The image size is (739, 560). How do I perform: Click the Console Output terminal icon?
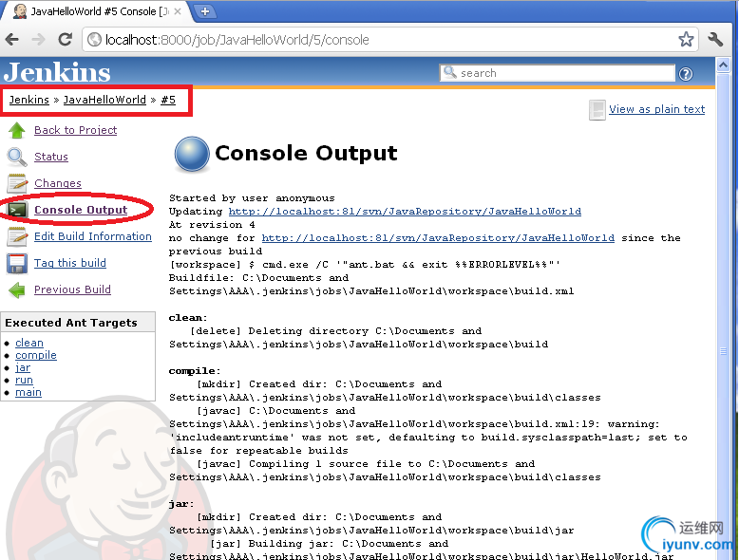pos(17,210)
